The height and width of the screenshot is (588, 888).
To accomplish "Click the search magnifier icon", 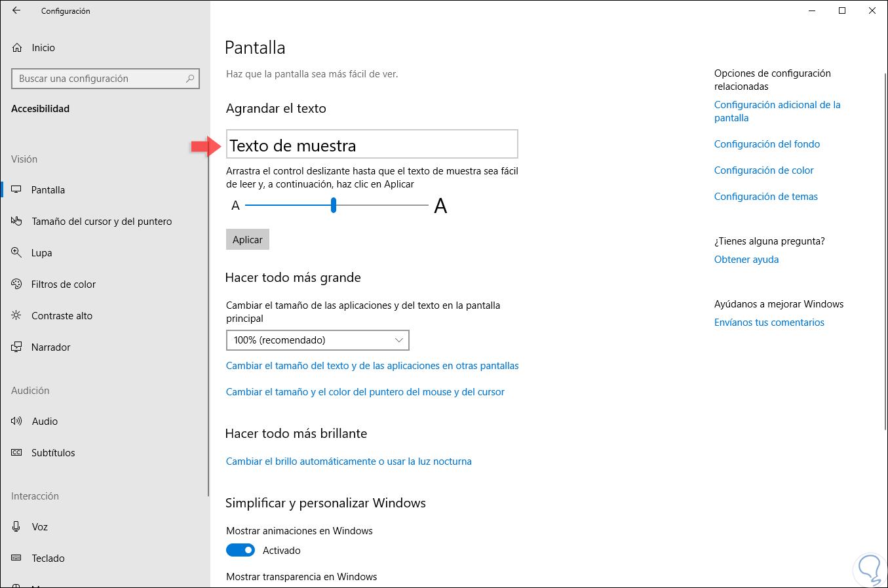I will tap(190, 79).
